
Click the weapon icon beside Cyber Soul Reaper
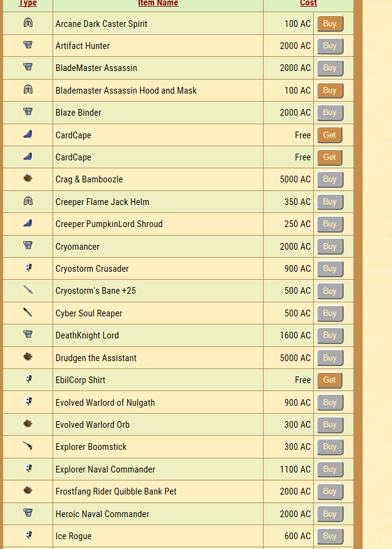pos(28,312)
